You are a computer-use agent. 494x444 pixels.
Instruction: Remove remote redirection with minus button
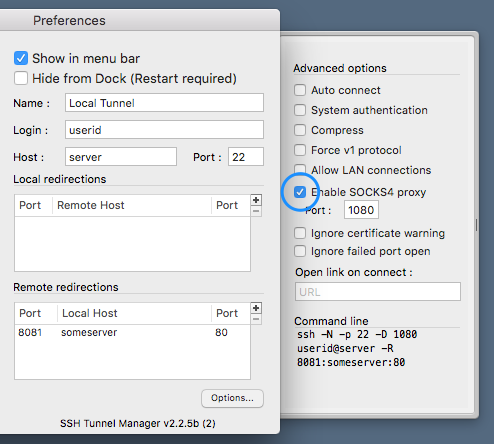click(256, 319)
